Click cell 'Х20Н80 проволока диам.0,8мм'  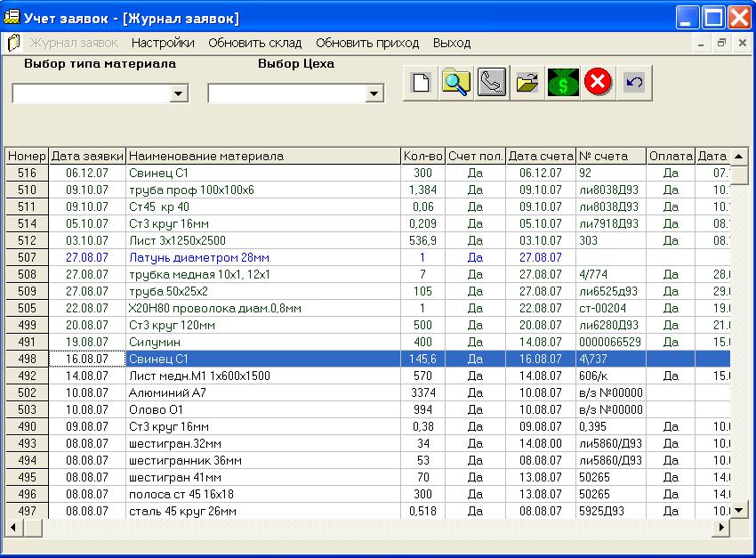(x=263, y=308)
